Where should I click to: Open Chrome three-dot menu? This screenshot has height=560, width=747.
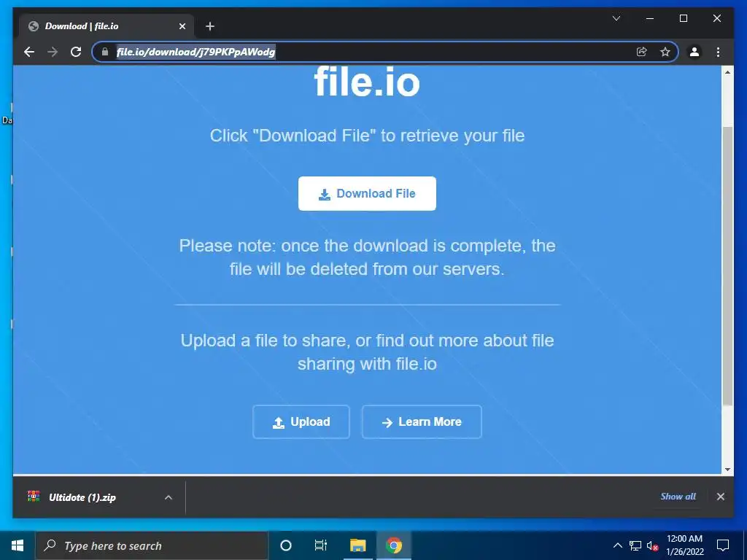(718, 52)
